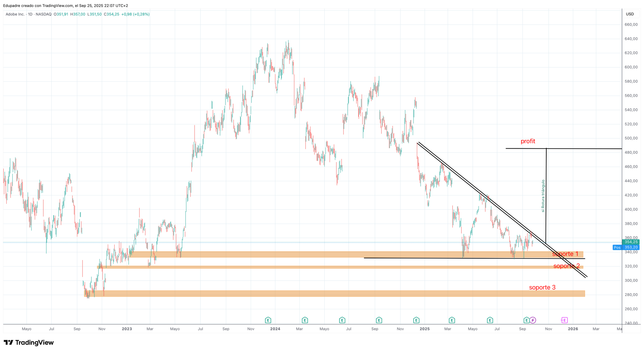Click the March 2025 earnings marker

click(451, 320)
